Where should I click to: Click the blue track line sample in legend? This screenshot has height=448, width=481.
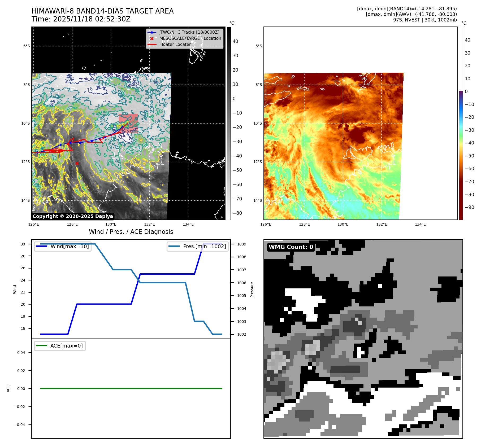pos(152,32)
